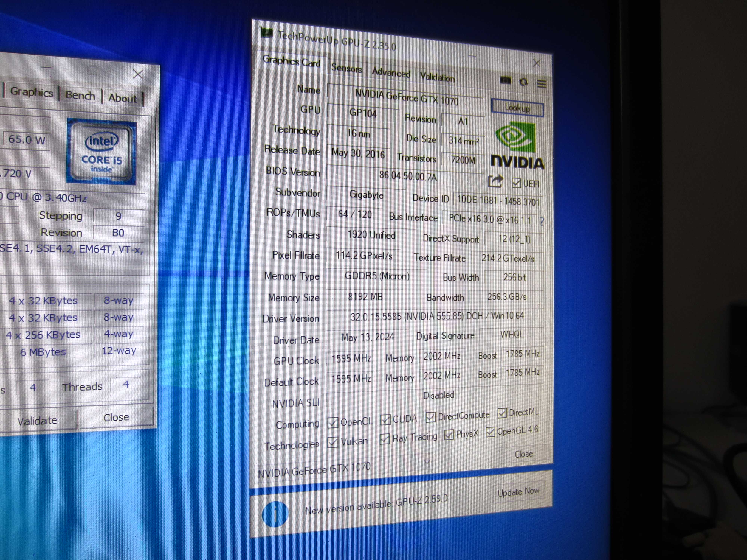Click the Bus Interface question mark
Viewport: 747px width, 560px height.
point(542,221)
